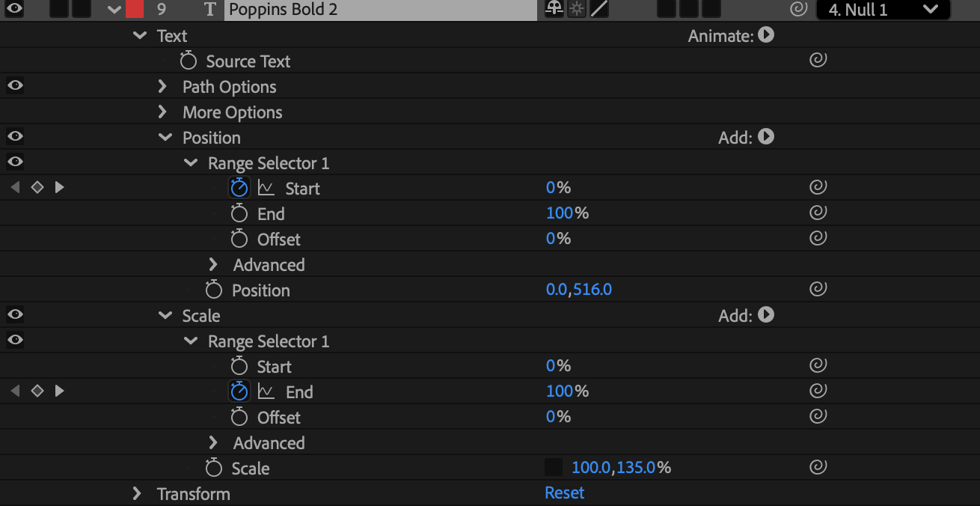980x506 pixels.
Task: Click the pick whip spiral beside Source Text
Action: click(818, 60)
